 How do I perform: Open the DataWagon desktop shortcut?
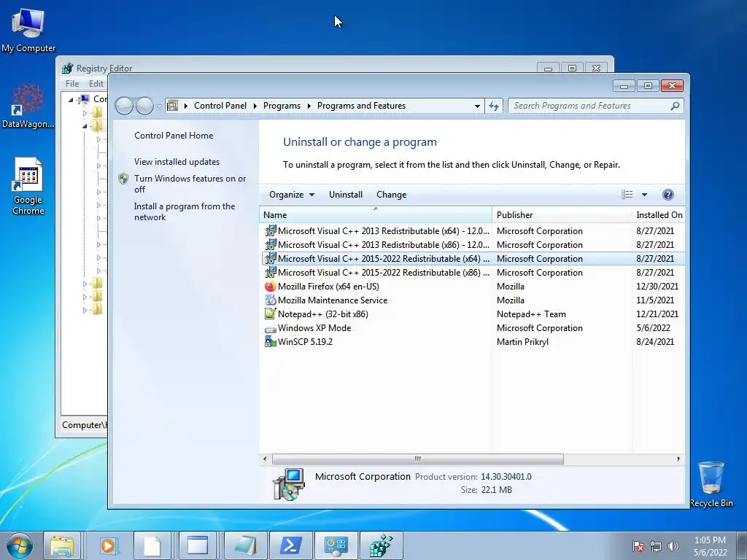click(x=28, y=106)
